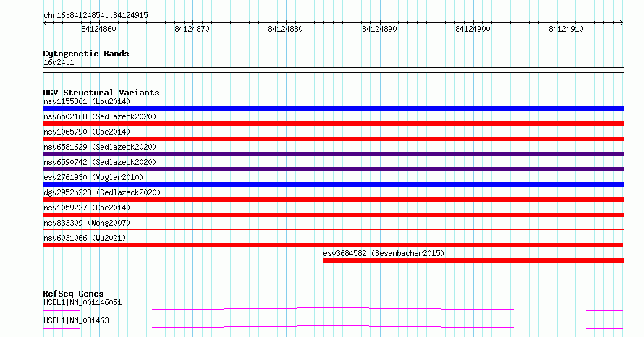
Task: Open variant label nsv833309 (Wong2007)
Action: 87,223
